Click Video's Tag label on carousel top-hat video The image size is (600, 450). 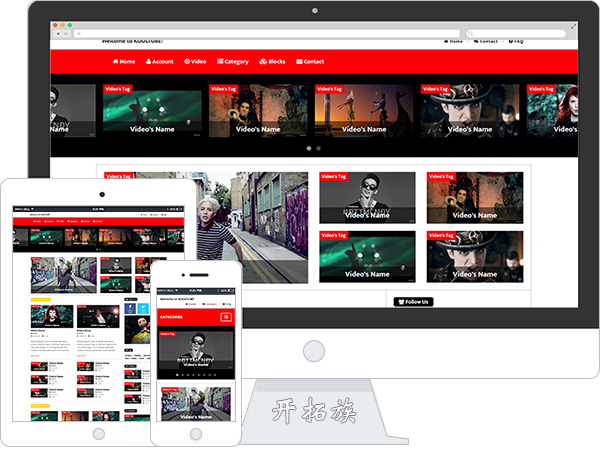coord(435,89)
